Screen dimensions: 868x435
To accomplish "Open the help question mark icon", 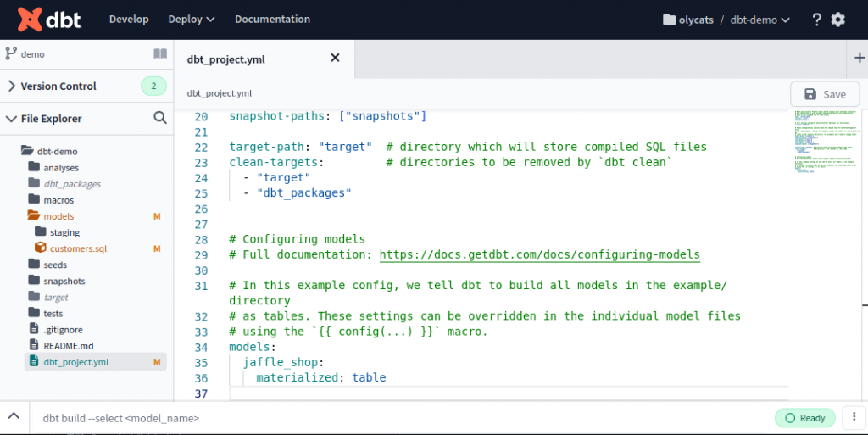I will pyautogui.click(x=816, y=20).
